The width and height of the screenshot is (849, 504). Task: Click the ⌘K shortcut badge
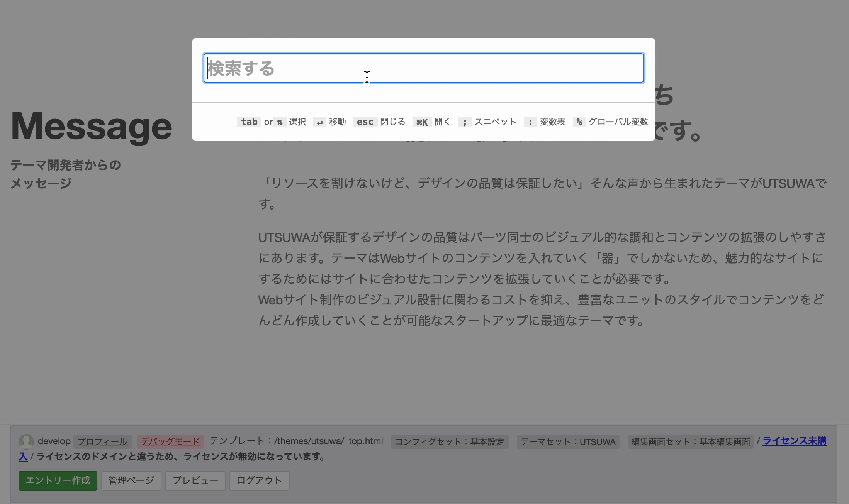pos(422,122)
